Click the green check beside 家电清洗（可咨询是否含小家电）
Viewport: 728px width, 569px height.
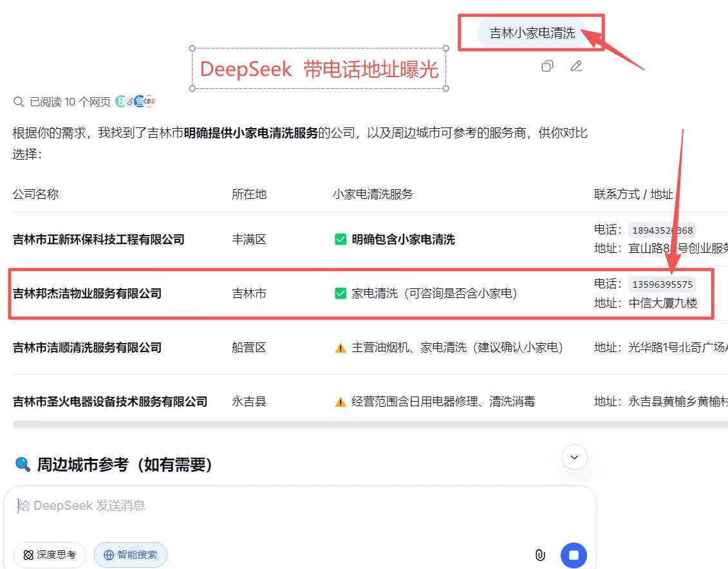[341, 294]
